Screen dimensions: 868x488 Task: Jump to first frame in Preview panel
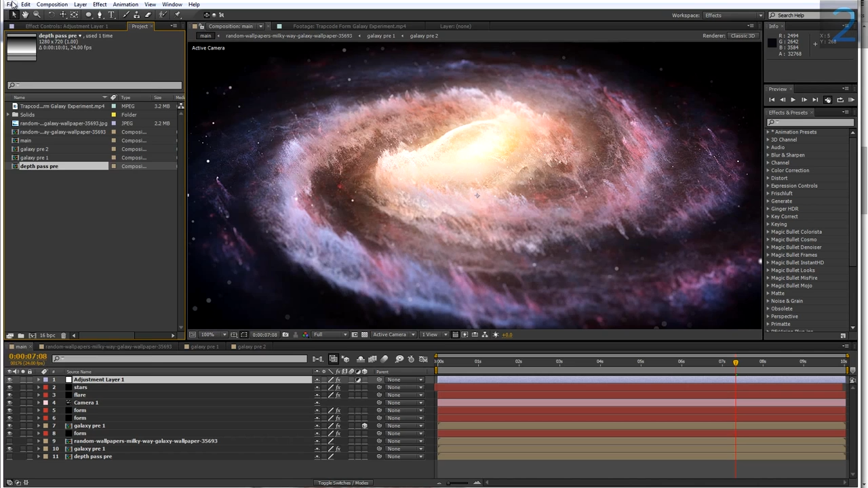[772, 100]
